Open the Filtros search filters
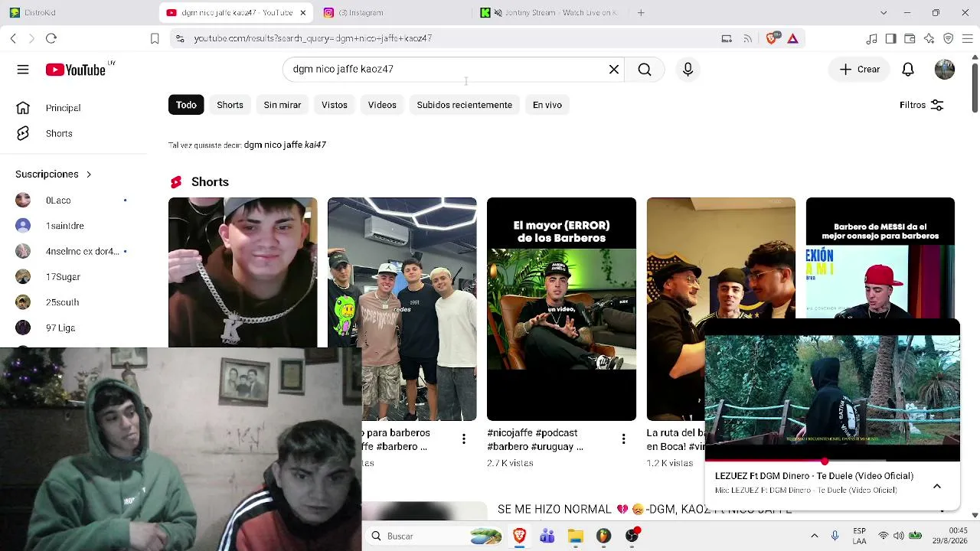Image resolution: width=980 pixels, height=551 pixels. point(921,105)
